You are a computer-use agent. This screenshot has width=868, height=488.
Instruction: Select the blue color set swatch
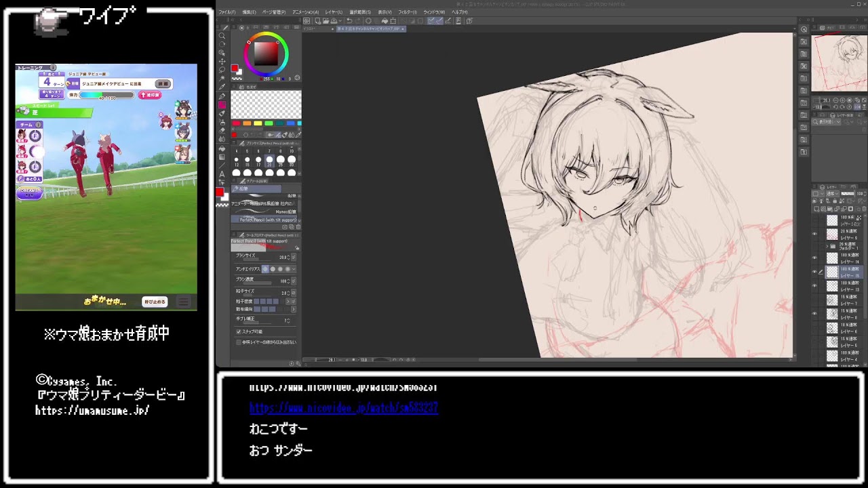tap(290, 123)
